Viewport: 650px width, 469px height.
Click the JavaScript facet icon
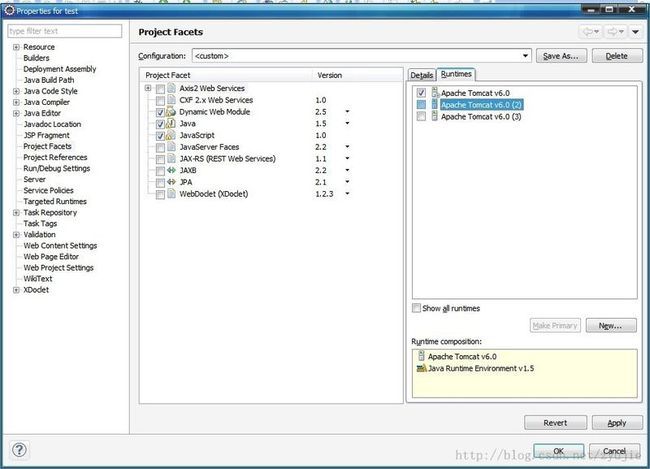[172, 135]
